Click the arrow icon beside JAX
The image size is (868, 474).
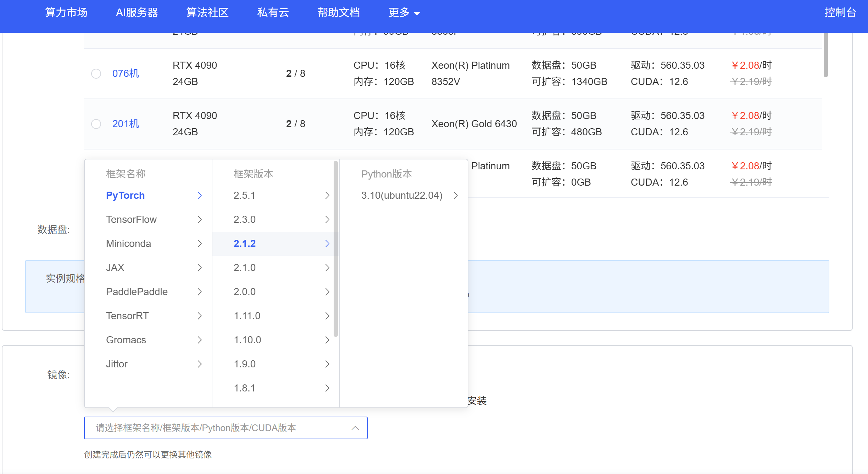pos(200,268)
